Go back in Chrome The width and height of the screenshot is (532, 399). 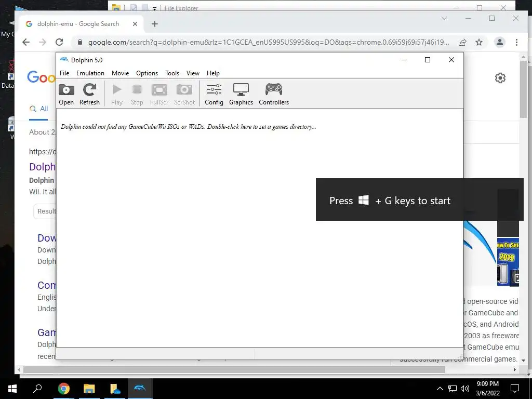[x=26, y=42]
